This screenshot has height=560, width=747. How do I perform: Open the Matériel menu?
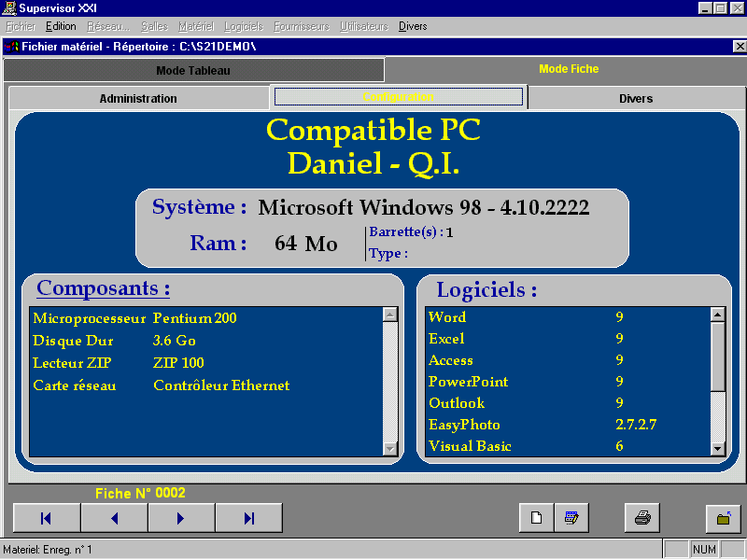pyautogui.click(x=196, y=26)
